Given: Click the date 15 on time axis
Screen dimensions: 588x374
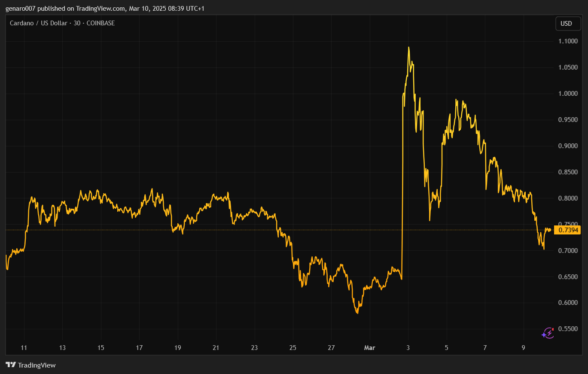Looking at the screenshot, I should [101, 348].
